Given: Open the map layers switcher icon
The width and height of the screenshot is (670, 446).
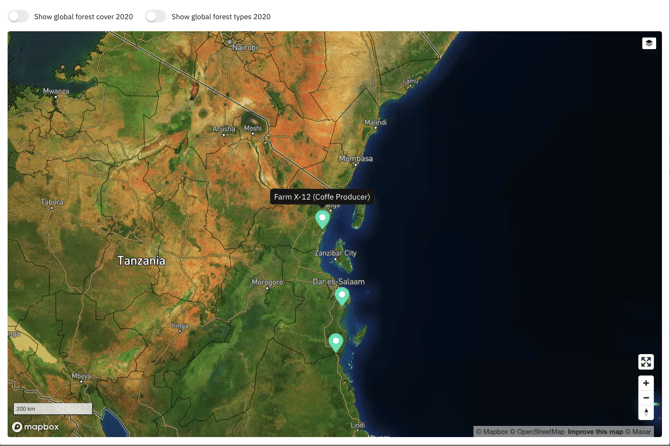Looking at the screenshot, I should tap(649, 44).
